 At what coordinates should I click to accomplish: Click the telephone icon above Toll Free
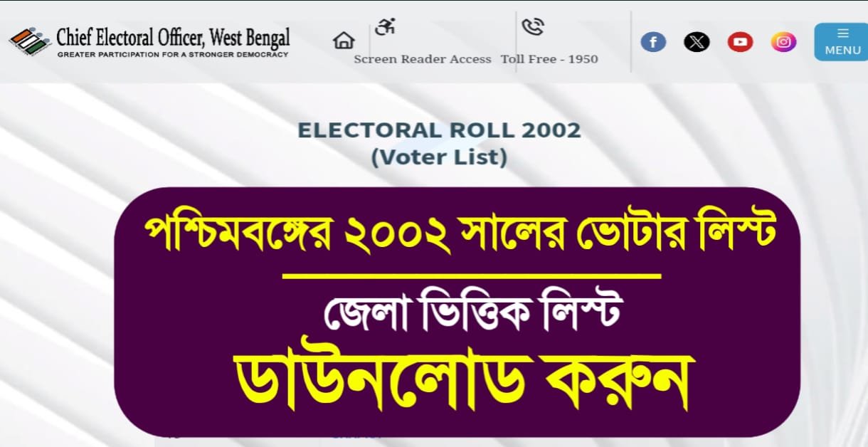533,27
